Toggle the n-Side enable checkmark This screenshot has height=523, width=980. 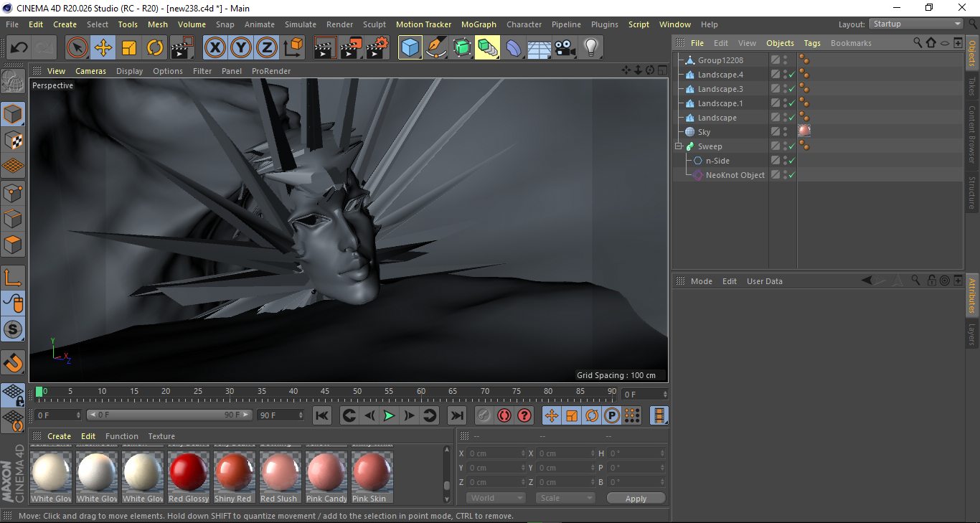[791, 161]
